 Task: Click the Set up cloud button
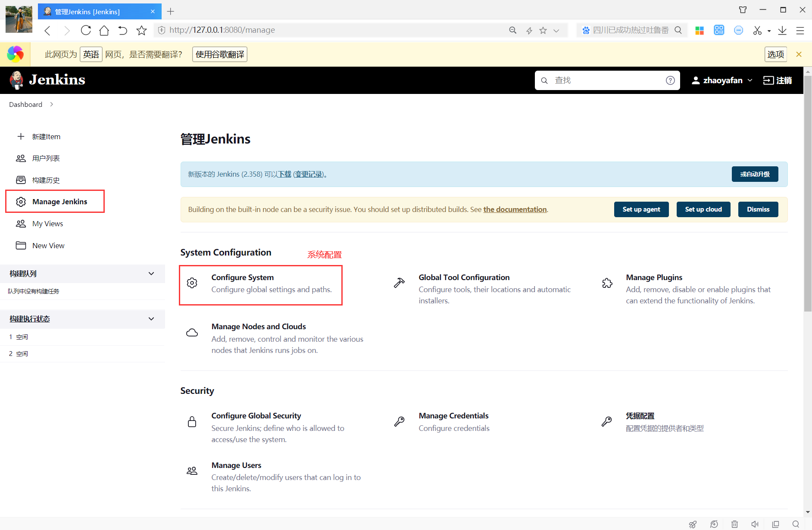(703, 209)
